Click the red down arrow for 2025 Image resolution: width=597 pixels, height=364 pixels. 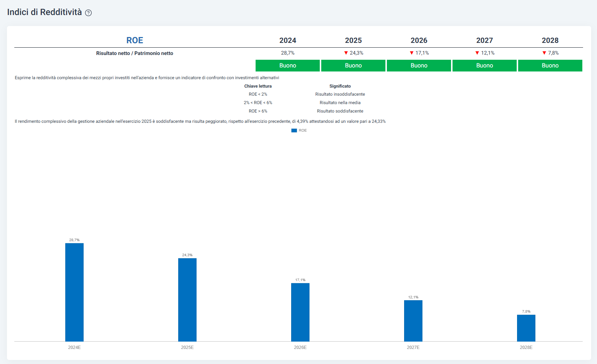click(346, 53)
